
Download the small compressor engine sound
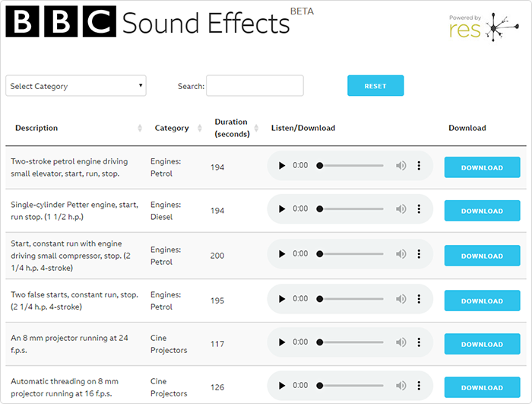tap(482, 256)
